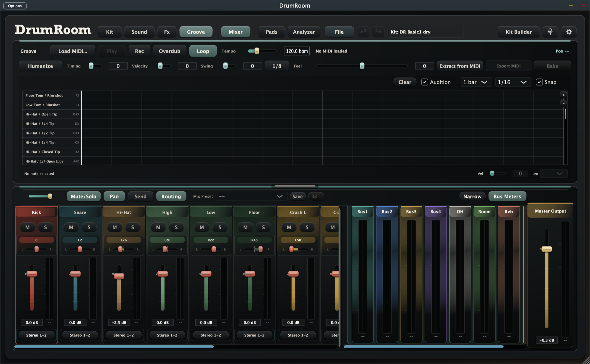The image size is (590, 364).
Task: Open settings via the gear icon
Action: click(569, 32)
